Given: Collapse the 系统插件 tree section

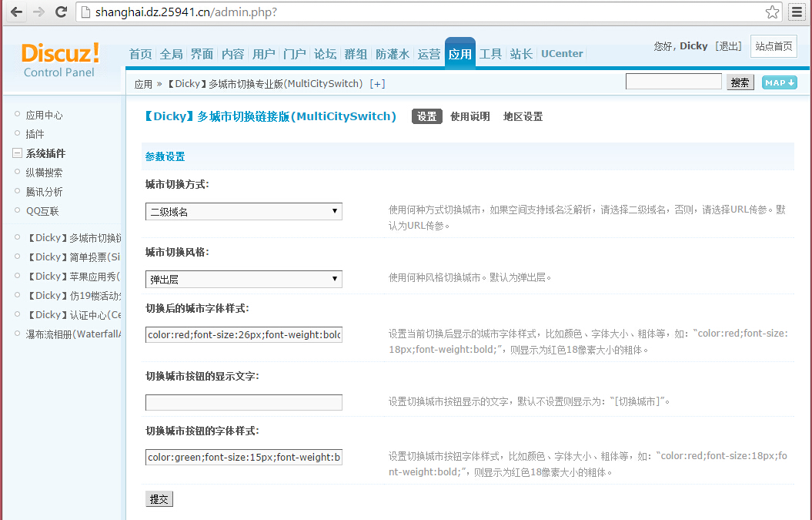Looking at the screenshot, I should [x=17, y=153].
